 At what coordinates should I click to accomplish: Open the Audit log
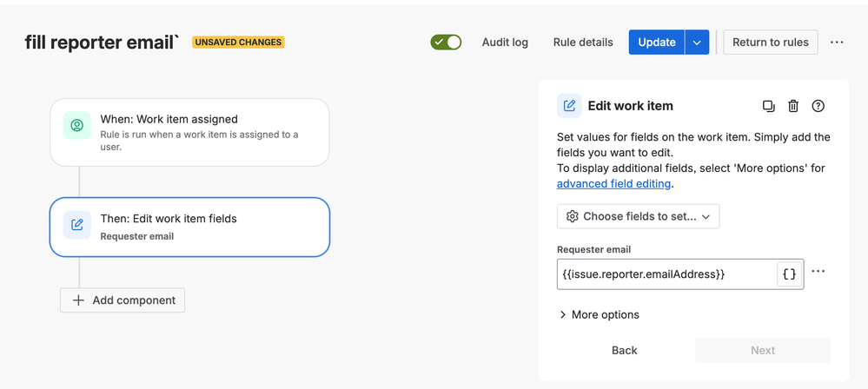[x=505, y=42]
